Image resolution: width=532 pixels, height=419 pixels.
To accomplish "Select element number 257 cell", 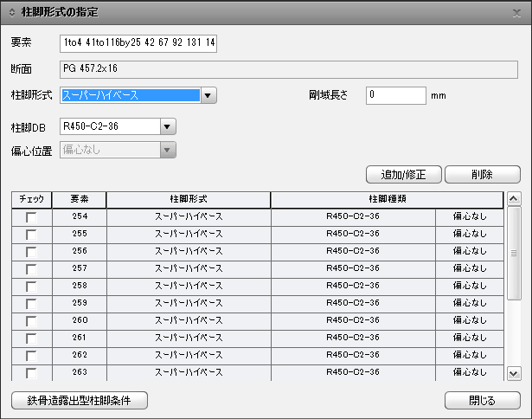I will (x=80, y=269).
